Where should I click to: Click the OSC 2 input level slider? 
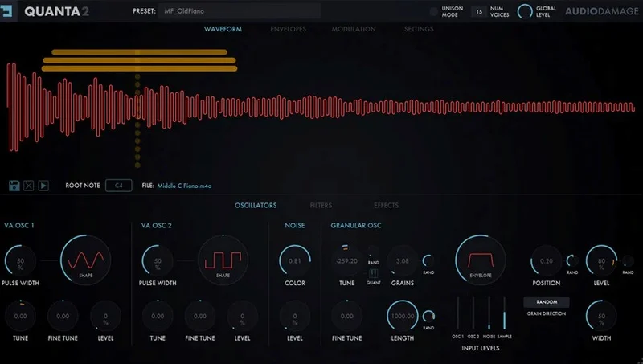pyautogui.click(x=473, y=313)
